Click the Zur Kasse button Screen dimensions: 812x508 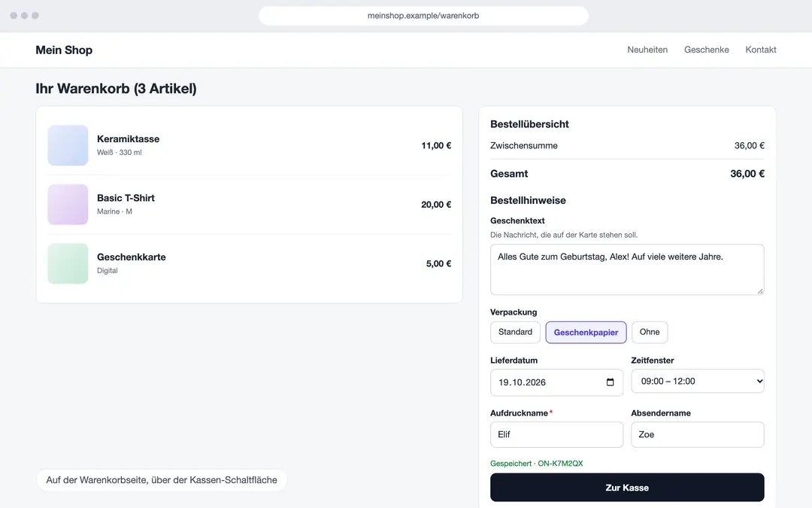coord(627,487)
